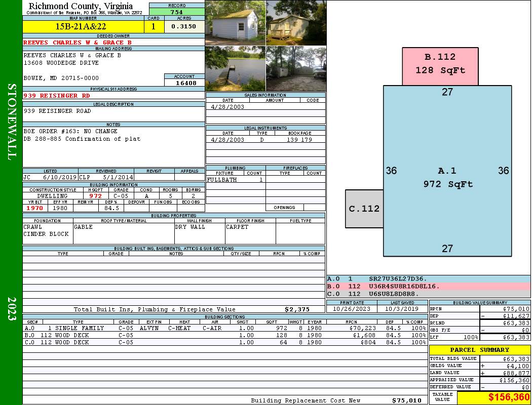Select the FULLBATH plumbing fixture row
532x405 pixels.
[x=236, y=180]
